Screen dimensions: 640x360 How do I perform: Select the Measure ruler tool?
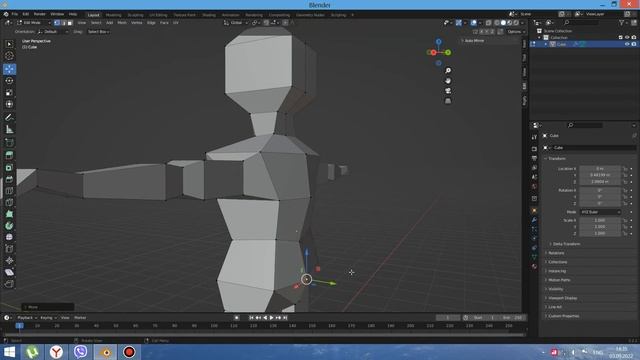pos(9,129)
